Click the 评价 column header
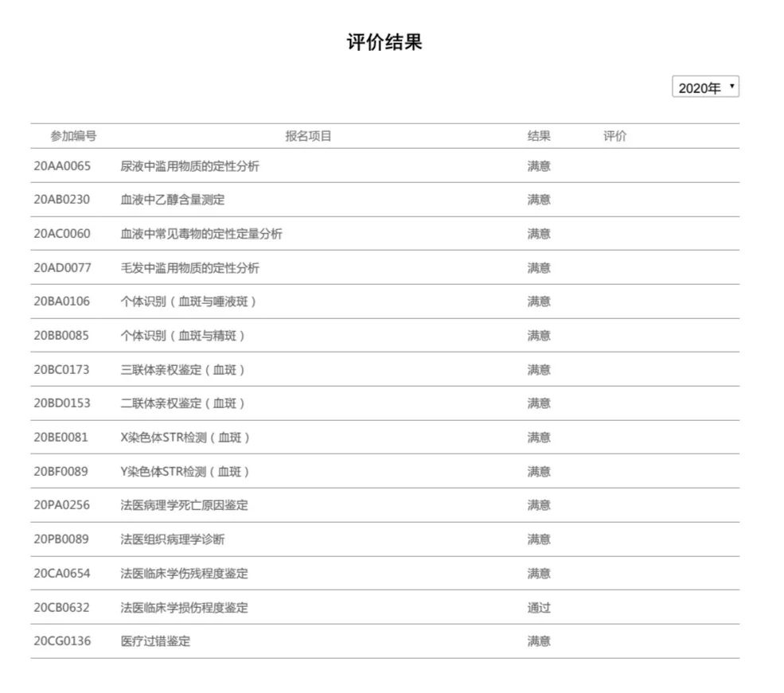This screenshot has width=784, height=693. pos(614,136)
